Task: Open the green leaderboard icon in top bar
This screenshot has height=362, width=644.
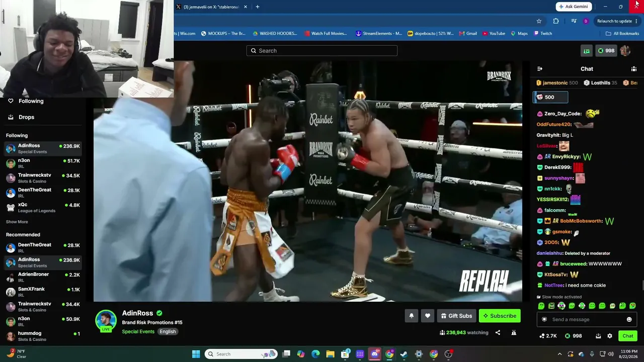Action: pyautogui.click(x=587, y=51)
